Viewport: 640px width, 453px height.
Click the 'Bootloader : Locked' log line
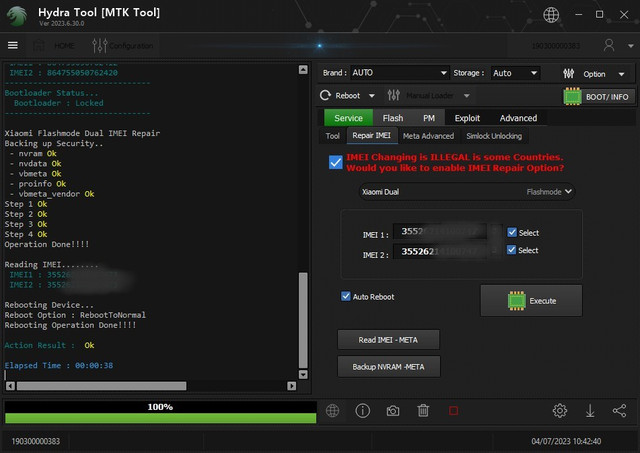[x=58, y=103]
